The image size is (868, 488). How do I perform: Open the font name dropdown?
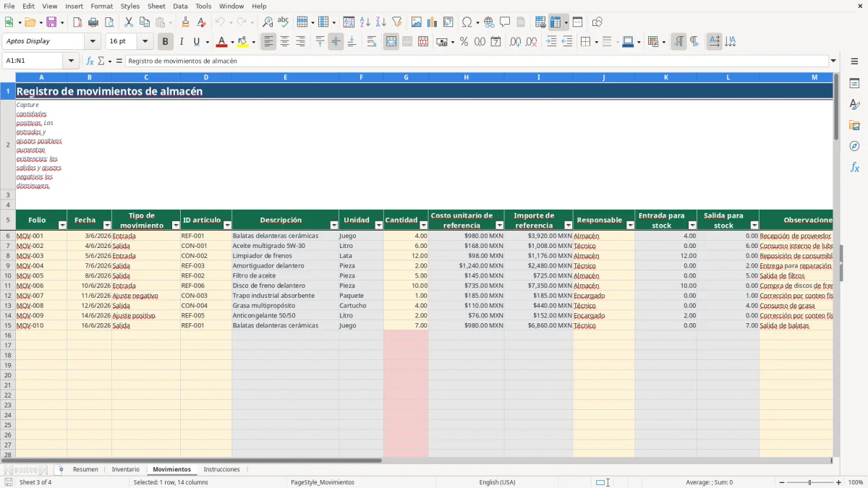click(93, 41)
